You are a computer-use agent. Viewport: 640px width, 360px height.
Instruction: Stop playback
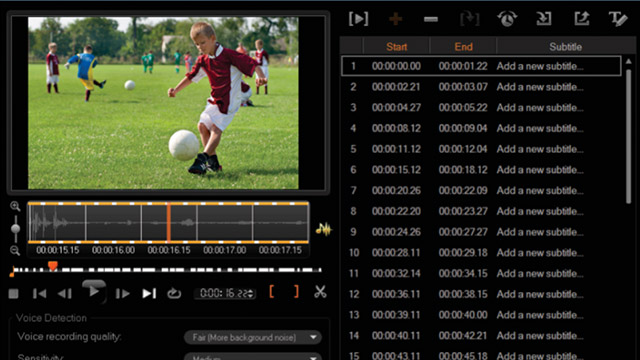point(13,293)
